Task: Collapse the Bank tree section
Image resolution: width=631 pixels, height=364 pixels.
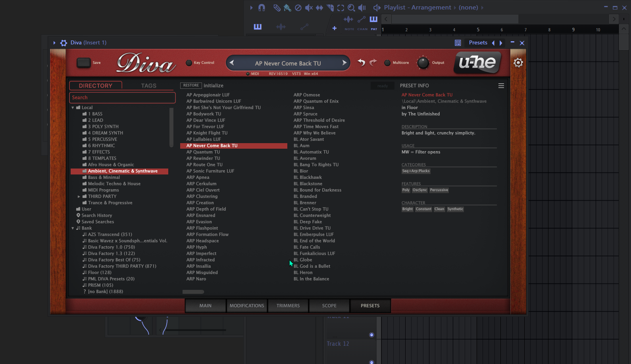Action: click(73, 228)
